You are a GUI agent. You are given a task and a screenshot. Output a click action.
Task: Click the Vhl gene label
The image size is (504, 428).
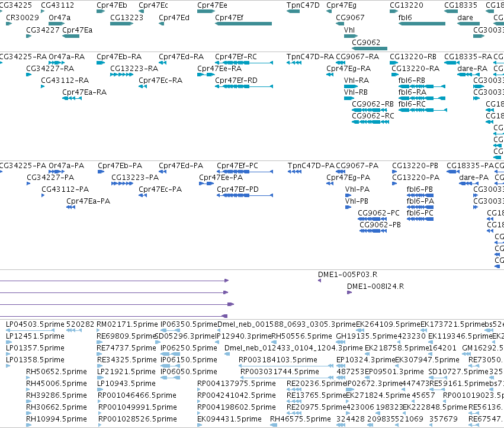point(349,30)
